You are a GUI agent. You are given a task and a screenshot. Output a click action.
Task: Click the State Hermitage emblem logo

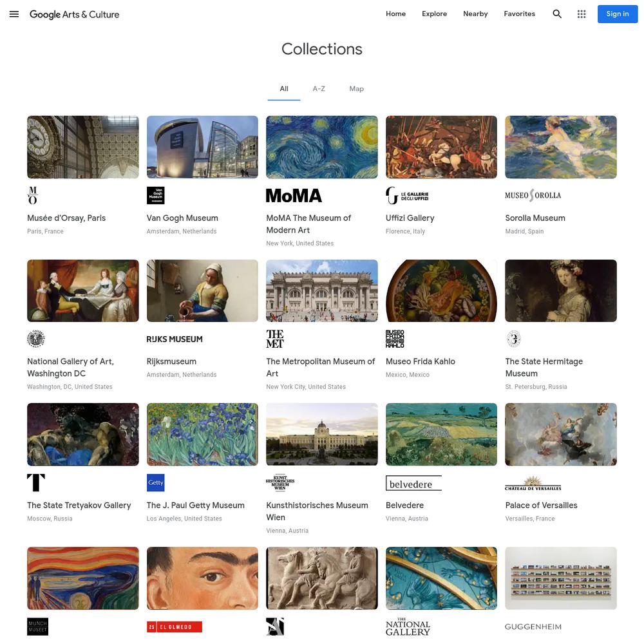coord(514,339)
